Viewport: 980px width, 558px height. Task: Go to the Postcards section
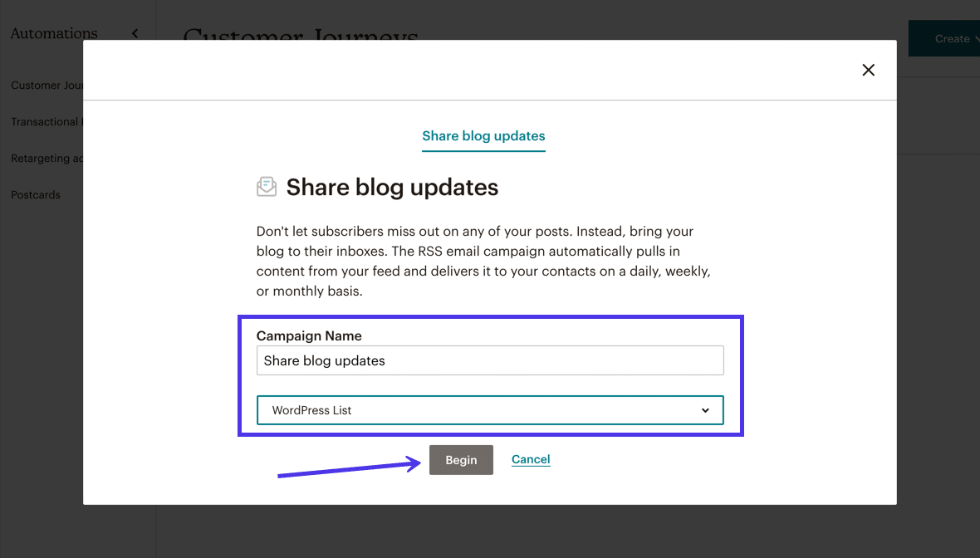(x=35, y=194)
